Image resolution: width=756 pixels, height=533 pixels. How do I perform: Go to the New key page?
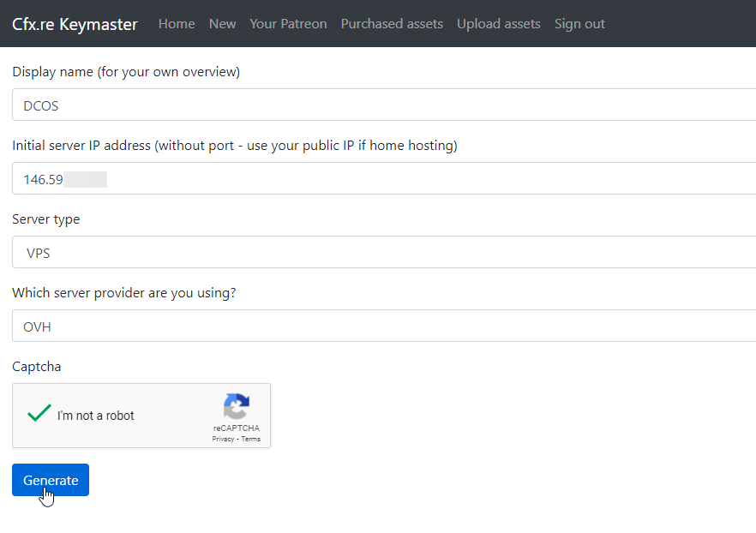[x=222, y=24]
